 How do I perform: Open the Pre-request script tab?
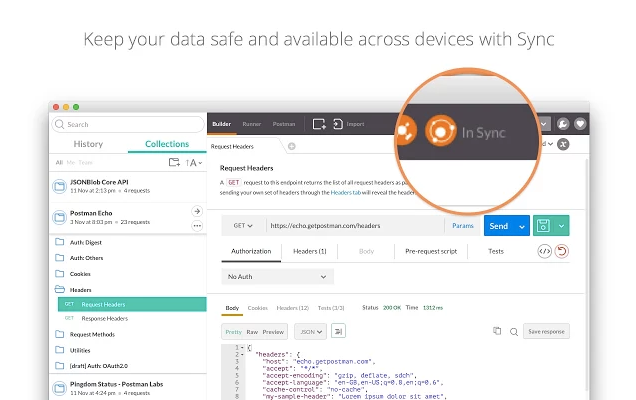pos(431,251)
